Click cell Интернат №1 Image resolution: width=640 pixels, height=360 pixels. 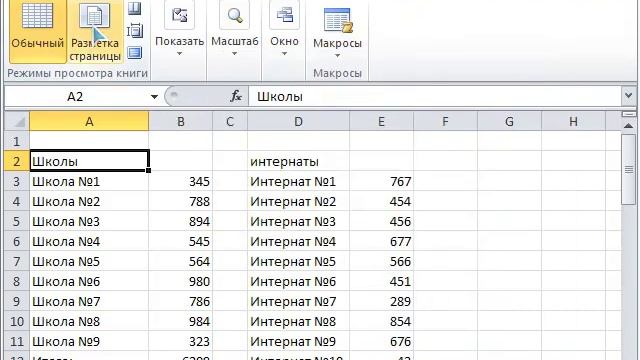[298, 181]
